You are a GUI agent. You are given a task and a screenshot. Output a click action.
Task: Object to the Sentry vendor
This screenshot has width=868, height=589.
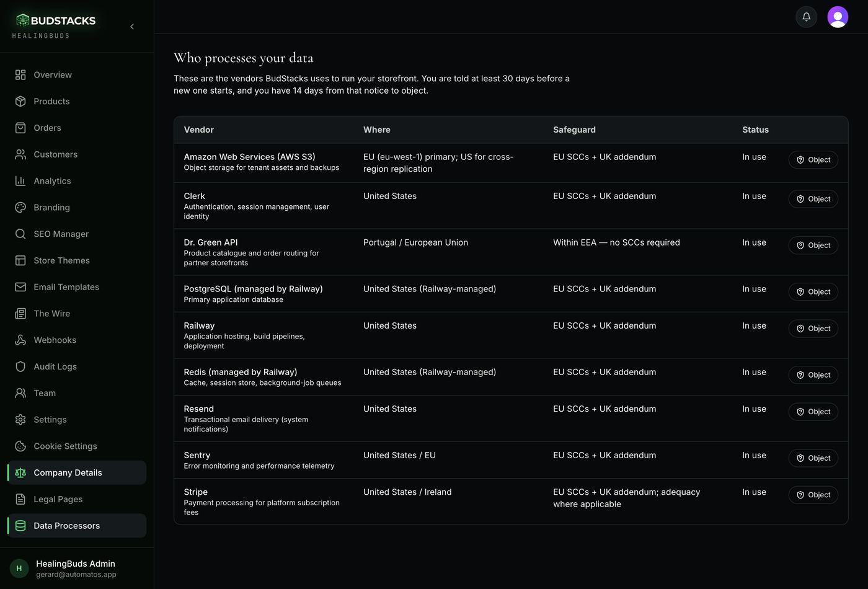tap(813, 458)
